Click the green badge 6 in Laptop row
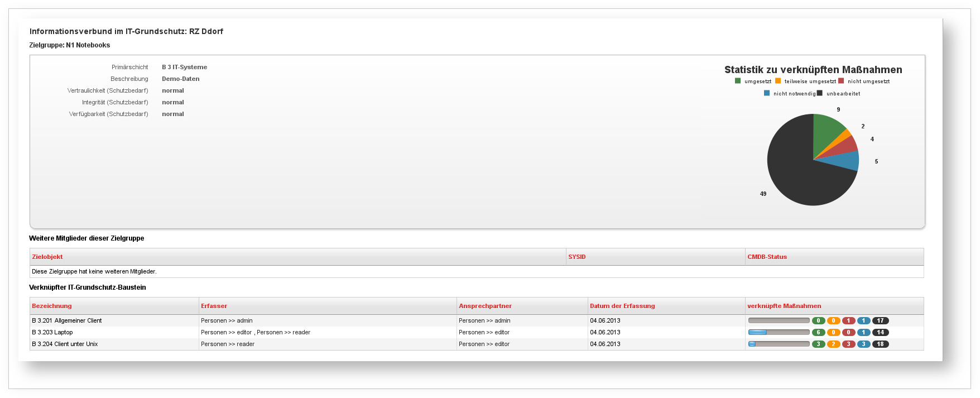The width and height of the screenshot is (980, 398). pyautogui.click(x=818, y=332)
